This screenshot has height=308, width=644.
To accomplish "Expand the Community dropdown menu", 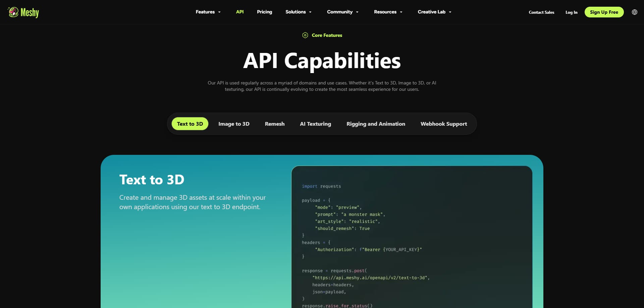I will coord(343,12).
